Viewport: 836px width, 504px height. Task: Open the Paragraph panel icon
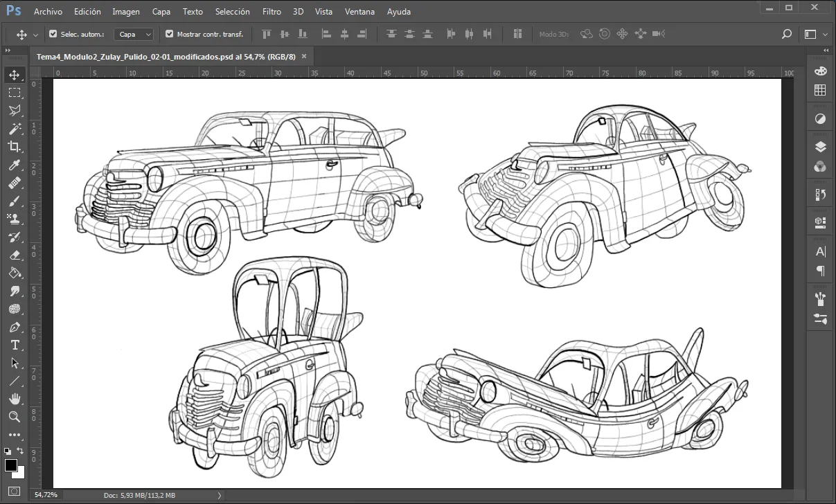coord(820,271)
